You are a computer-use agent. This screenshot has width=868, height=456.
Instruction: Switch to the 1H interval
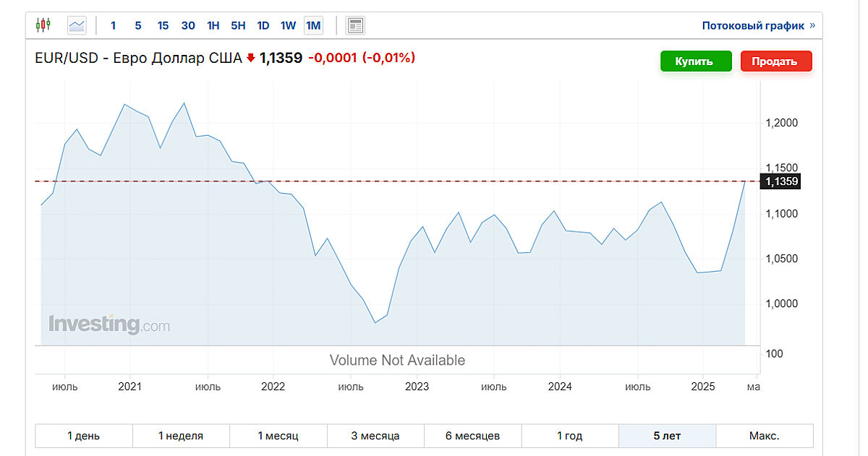(213, 25)
